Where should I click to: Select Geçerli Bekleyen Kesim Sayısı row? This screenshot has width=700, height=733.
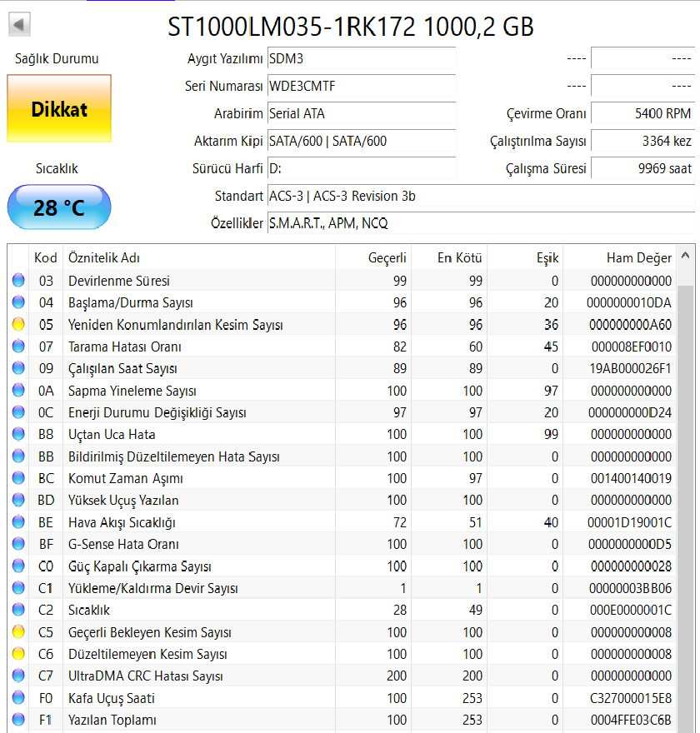coord(342,632)
